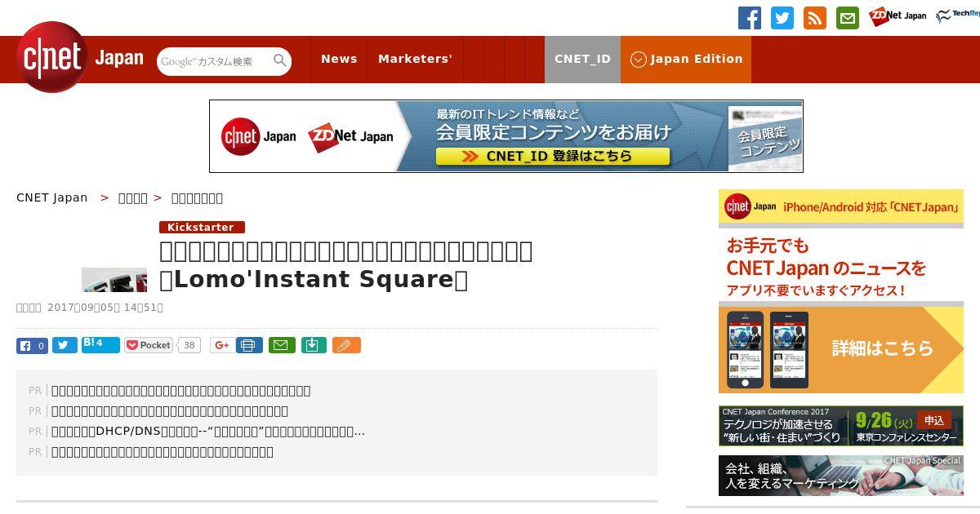Open the CNET_ID tab

pyautogui.click(x=582, y=59)
